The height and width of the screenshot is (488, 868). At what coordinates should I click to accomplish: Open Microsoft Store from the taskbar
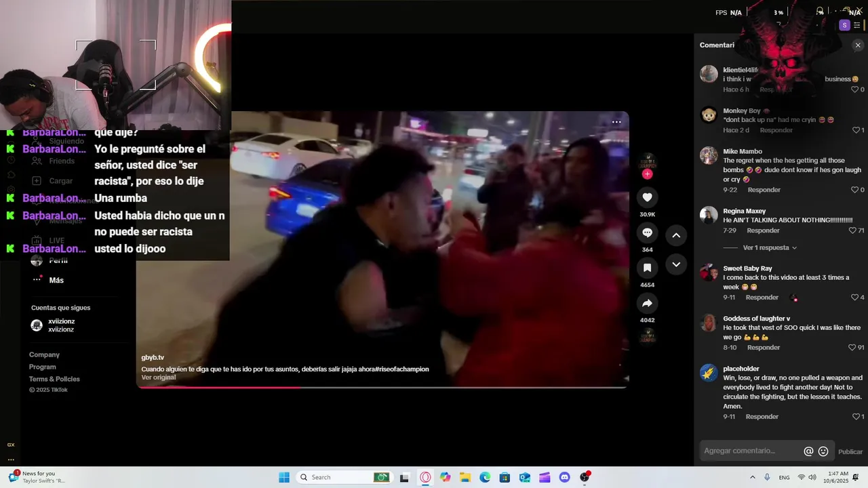coord(505,477)
